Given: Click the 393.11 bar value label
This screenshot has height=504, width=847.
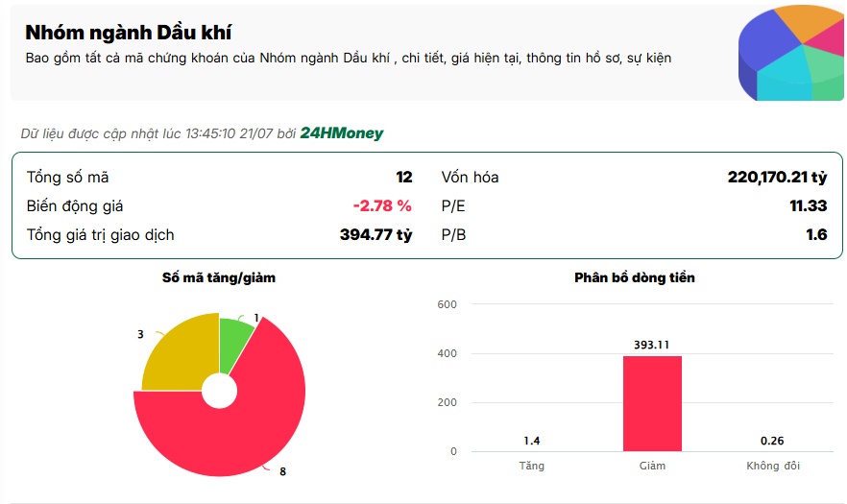Looking at the screenshot, I should click(651, 345).
